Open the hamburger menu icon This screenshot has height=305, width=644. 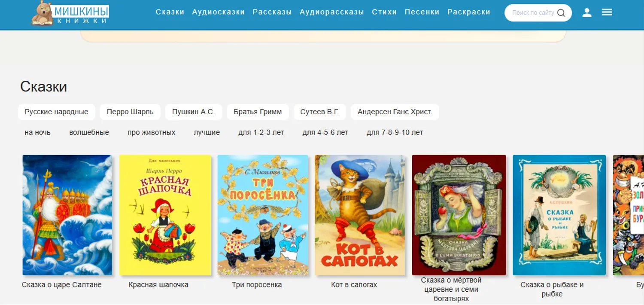pyautogui.click(x=607, y=12)
